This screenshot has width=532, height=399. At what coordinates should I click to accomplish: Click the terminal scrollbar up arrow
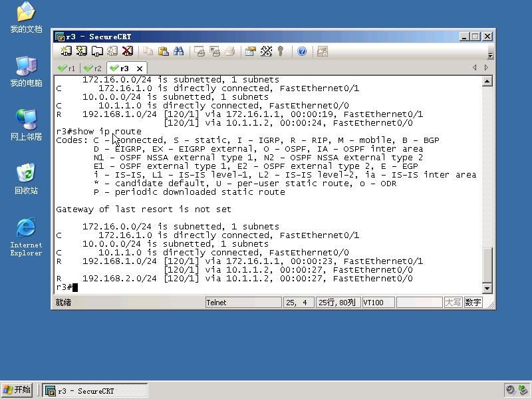(x=487, y=81)
